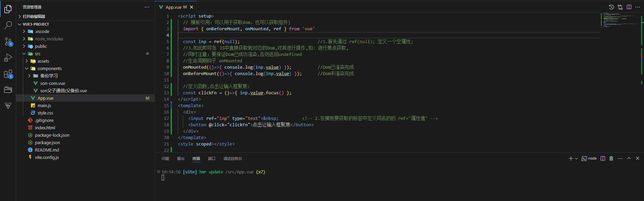This screenshot has width=644, height=201.
Task: Create a new terminal with plus icon
Action: click(x=570, y=158)
